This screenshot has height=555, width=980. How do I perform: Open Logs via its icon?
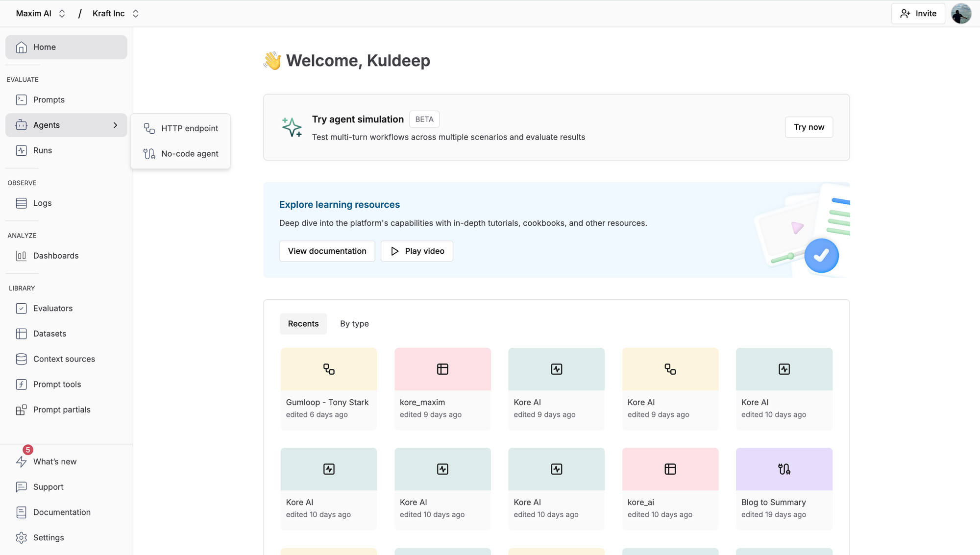point(21,203)
